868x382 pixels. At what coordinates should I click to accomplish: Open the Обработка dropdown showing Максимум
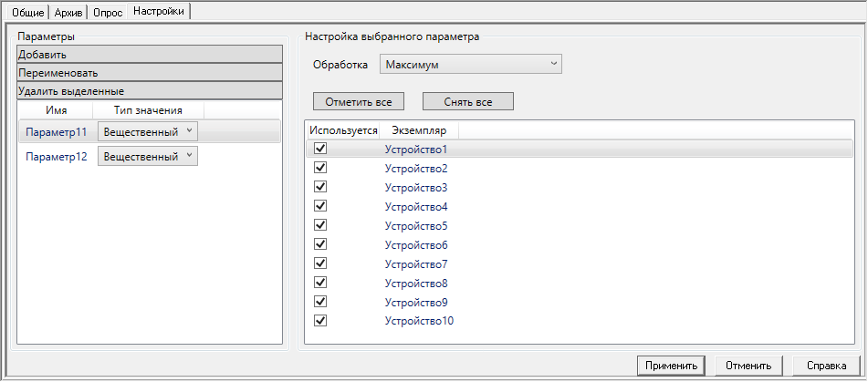tap(471, 64)
